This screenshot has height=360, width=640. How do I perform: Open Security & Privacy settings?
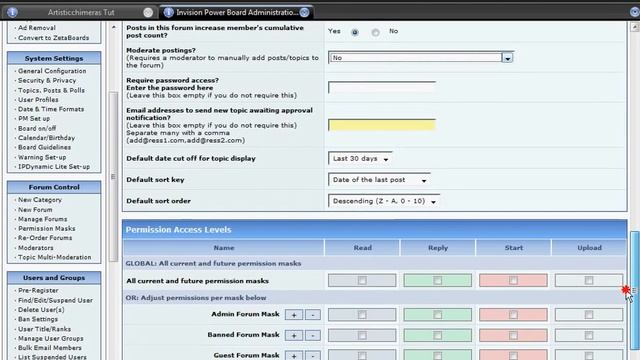[x=47, y=80]
